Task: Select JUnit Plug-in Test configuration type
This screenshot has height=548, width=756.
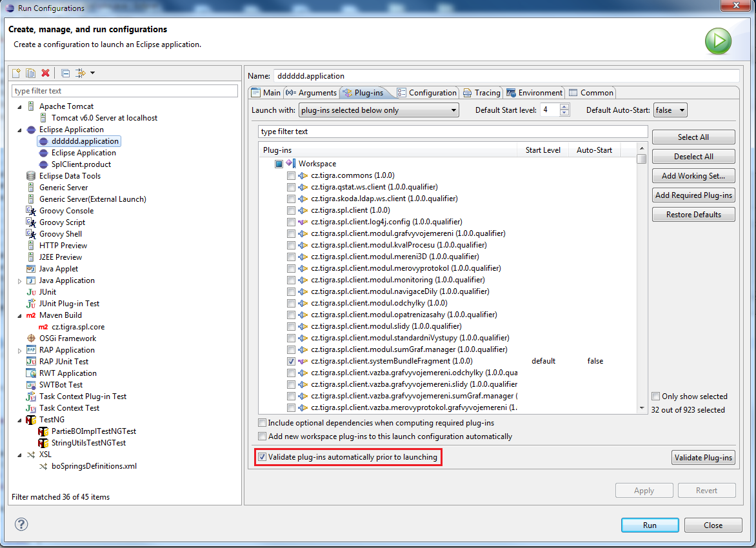Action: point(69,304)
